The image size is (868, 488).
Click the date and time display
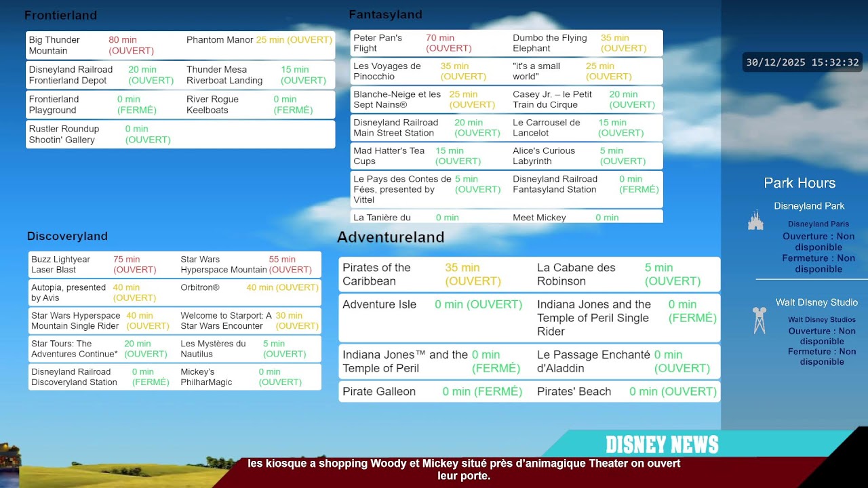pos(802,62)
